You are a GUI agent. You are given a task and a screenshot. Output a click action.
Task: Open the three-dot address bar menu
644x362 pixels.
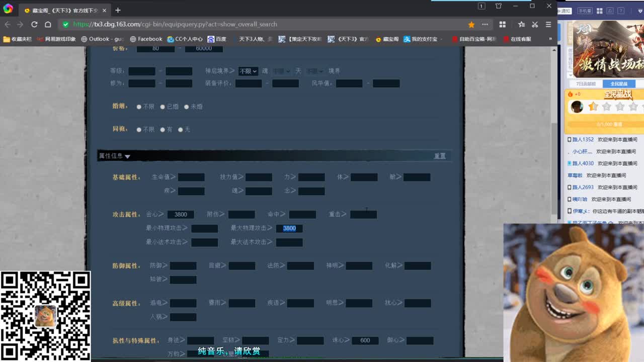(485, 24)
